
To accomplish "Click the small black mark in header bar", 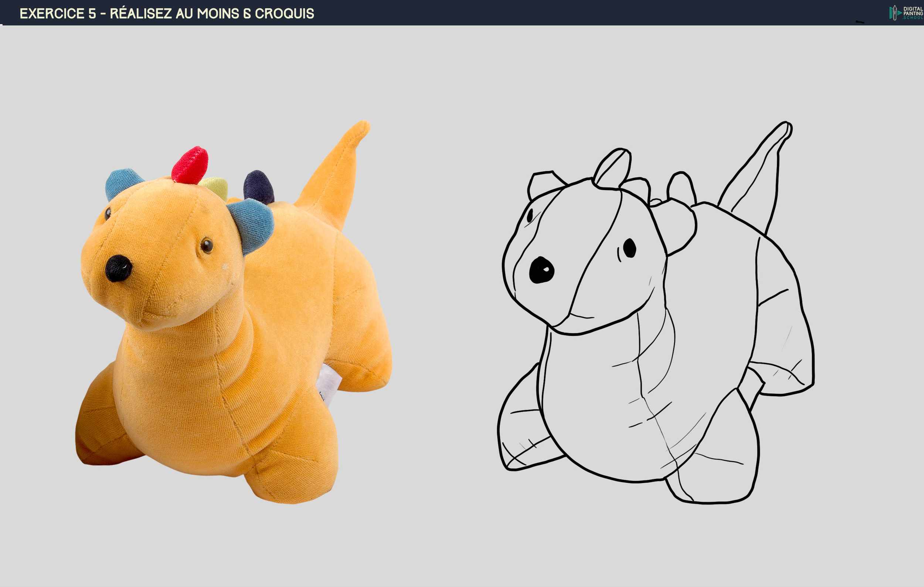I will 860,22.
